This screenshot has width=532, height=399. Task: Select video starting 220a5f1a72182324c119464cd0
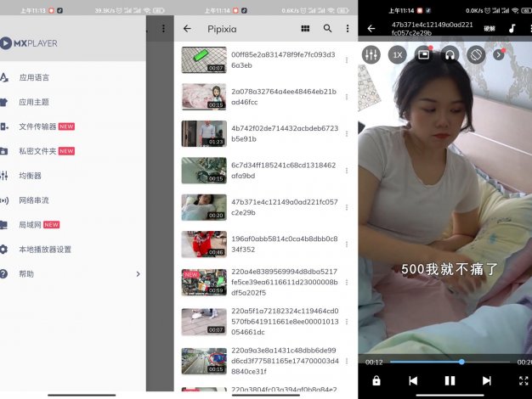[x=266, y=322]
